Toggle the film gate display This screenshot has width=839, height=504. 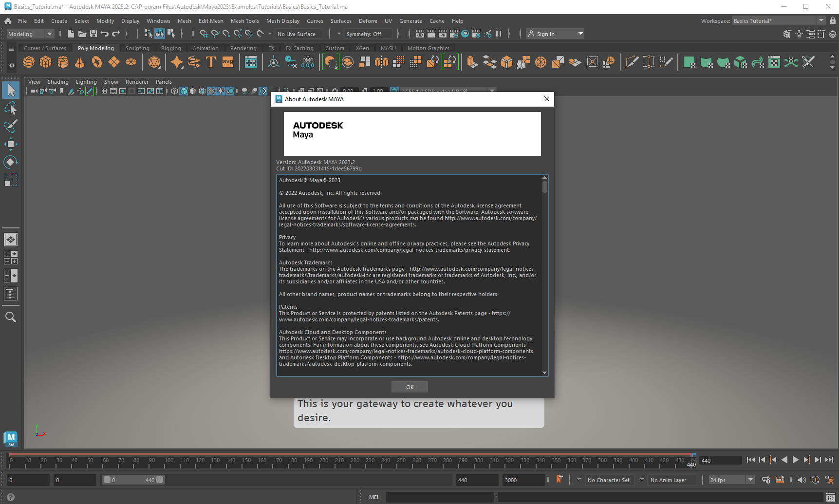click(x=113, y=91)
